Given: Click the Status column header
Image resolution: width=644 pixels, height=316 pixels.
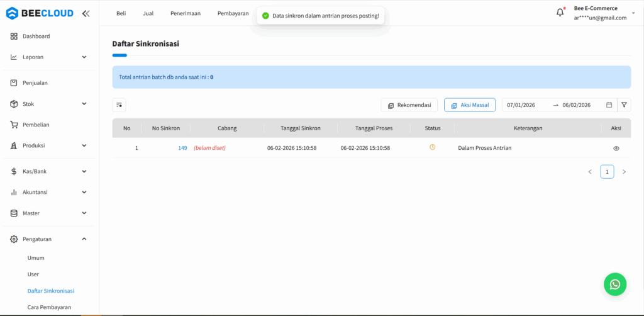Looking at the screenshot, I should [x=433, y=128].
